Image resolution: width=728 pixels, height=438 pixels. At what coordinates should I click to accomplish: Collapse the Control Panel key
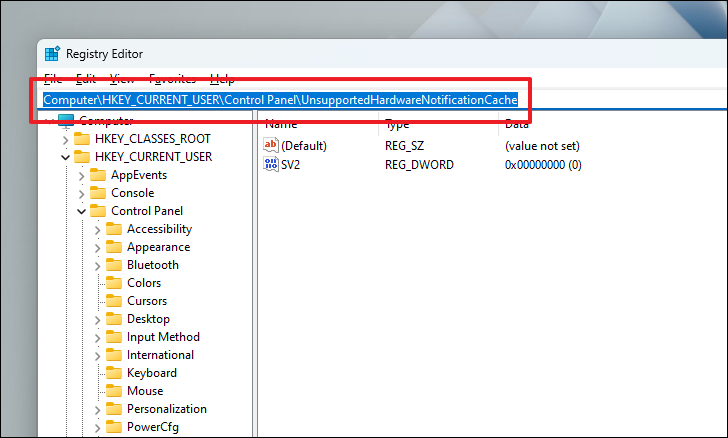[x=81, y=211]
